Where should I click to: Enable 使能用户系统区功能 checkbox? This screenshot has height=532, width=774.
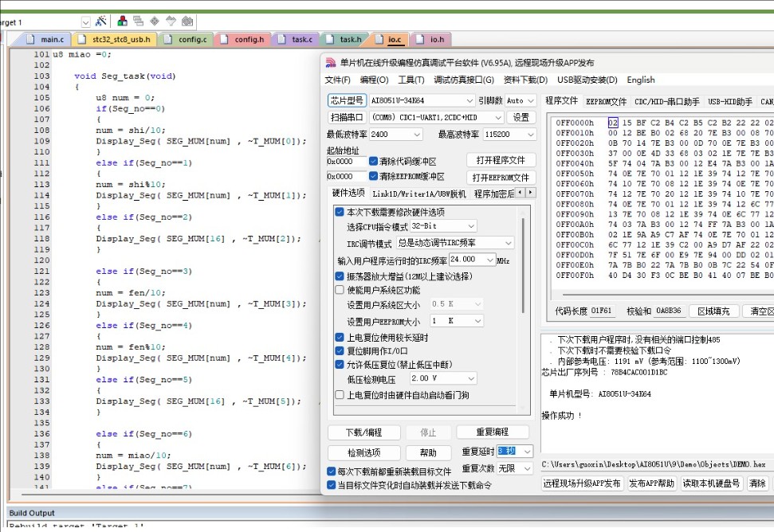[x=339, y=290]
